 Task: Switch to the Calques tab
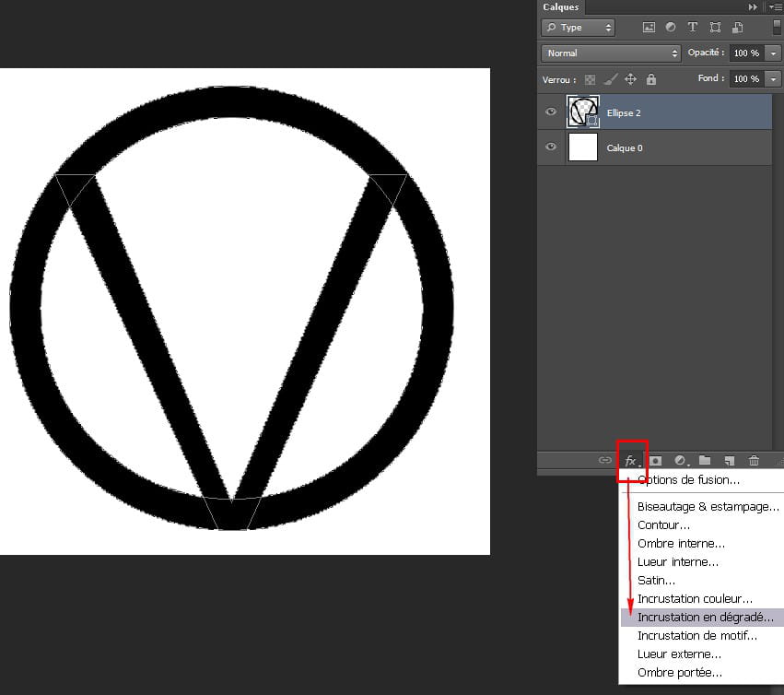tap(561, 7)
